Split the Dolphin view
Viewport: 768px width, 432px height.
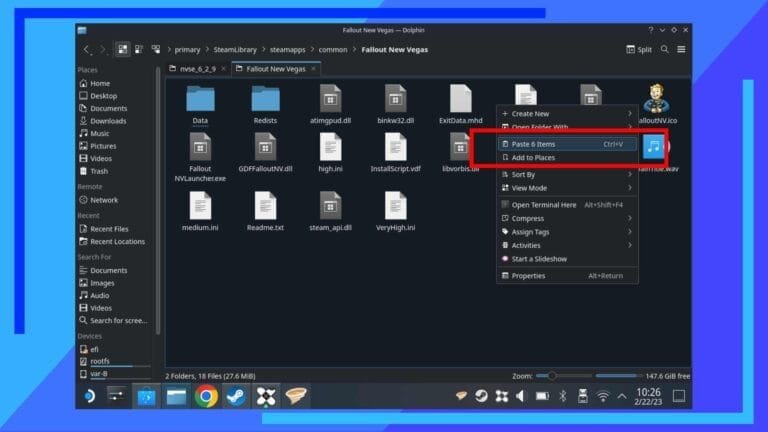(x=639, y=49)
